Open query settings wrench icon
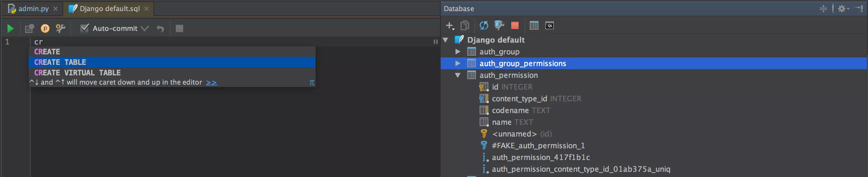 61,29
